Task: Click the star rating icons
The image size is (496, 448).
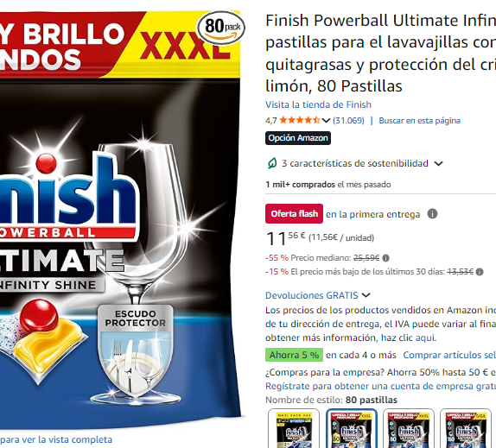Action: (x=300, y=120)
